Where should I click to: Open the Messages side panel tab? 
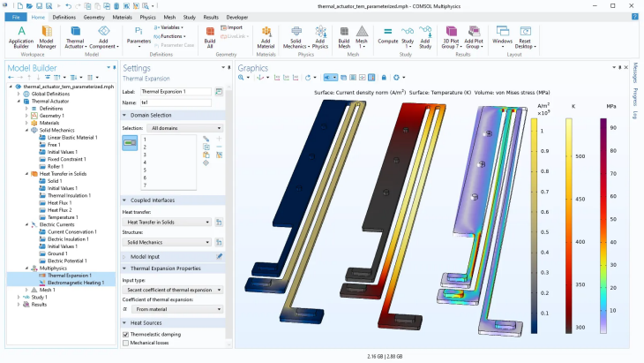click(635, 72)
